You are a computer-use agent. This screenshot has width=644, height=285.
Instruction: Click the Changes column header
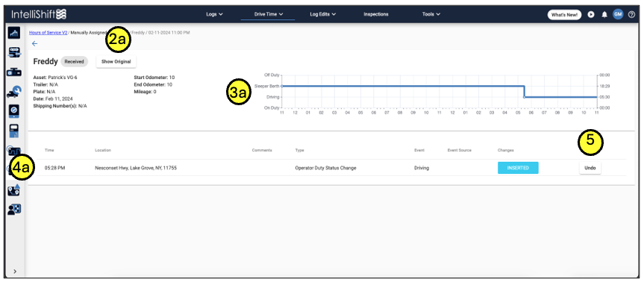pos(506,150)
